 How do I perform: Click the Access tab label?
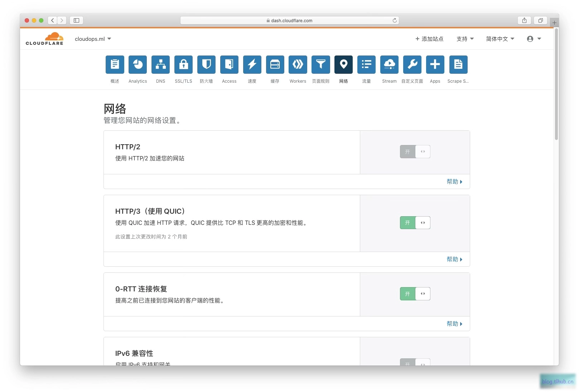pyautogui.click(x=229, y=81)
